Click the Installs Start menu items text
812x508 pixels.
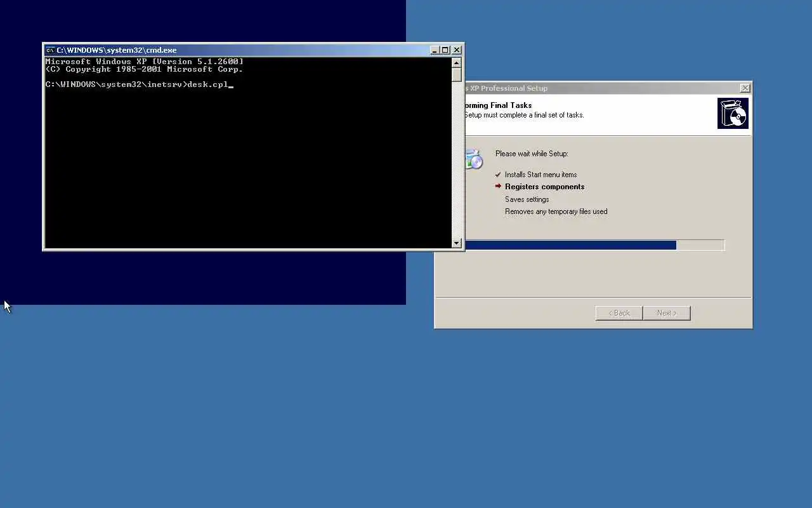pyautogui.click(x=541, y=175)
